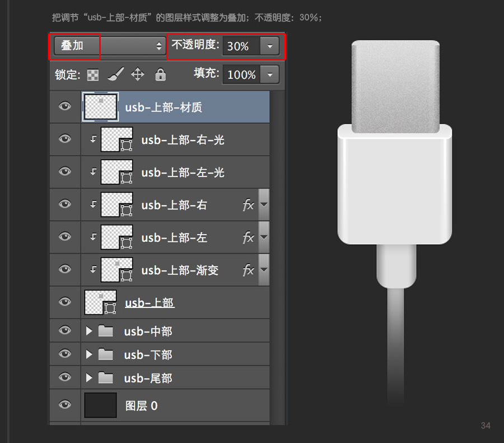The width and height of the screenshot is (504, 443).
Task: Select layer name usb-上部-左-光
Action: (183, 172)
